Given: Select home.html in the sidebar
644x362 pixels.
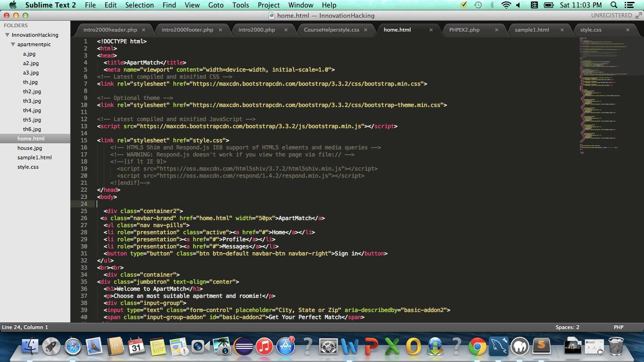Looking at the screenshot, I should [31, 139].
